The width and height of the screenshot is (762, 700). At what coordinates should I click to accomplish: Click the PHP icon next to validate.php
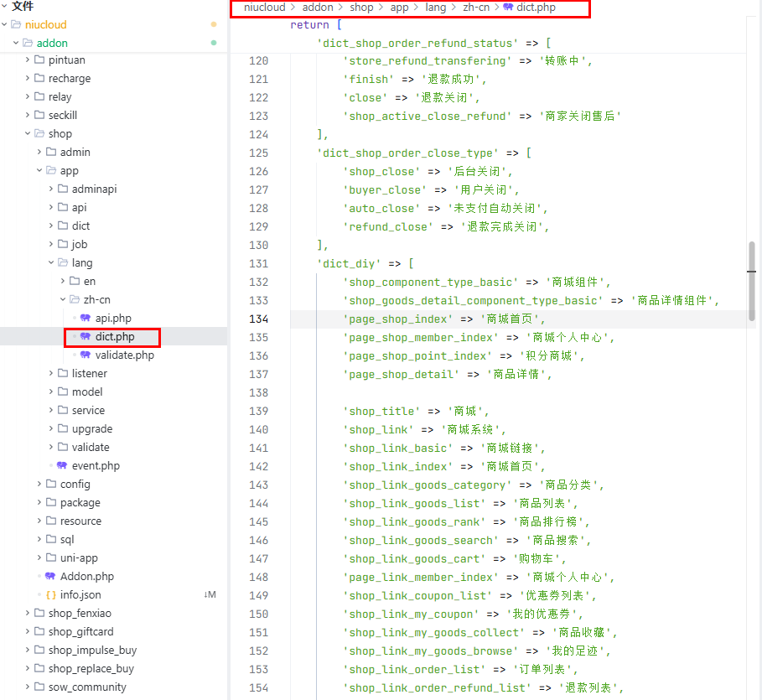click(85, 355)
